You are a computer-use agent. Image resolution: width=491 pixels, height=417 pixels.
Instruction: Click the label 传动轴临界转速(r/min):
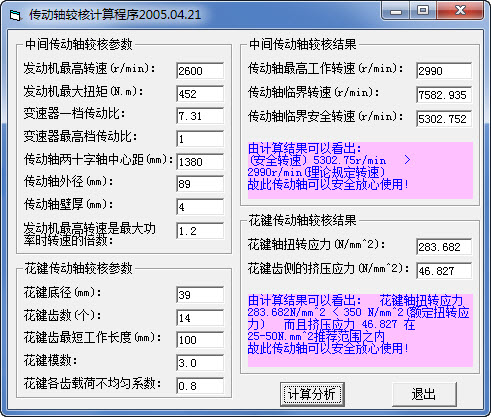[314, 92]
